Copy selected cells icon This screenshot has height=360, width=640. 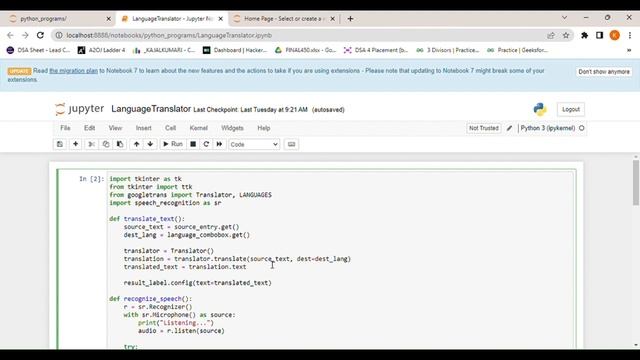[106, 144]
